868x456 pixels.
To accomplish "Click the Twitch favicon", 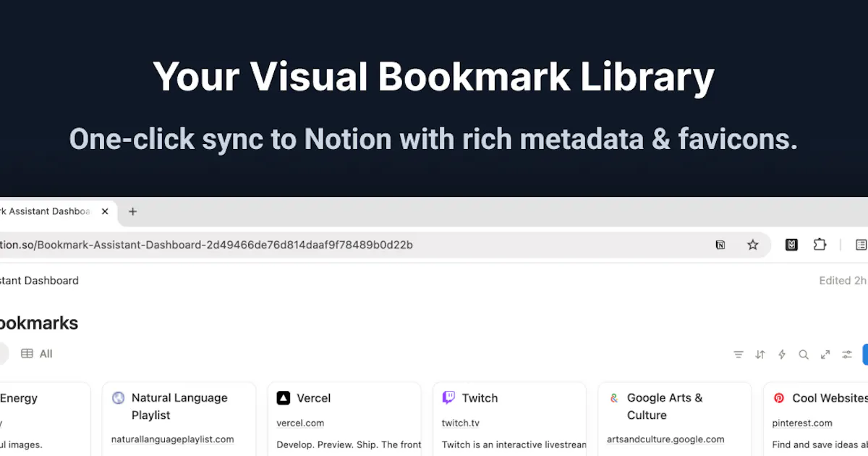I will point(448,398).
